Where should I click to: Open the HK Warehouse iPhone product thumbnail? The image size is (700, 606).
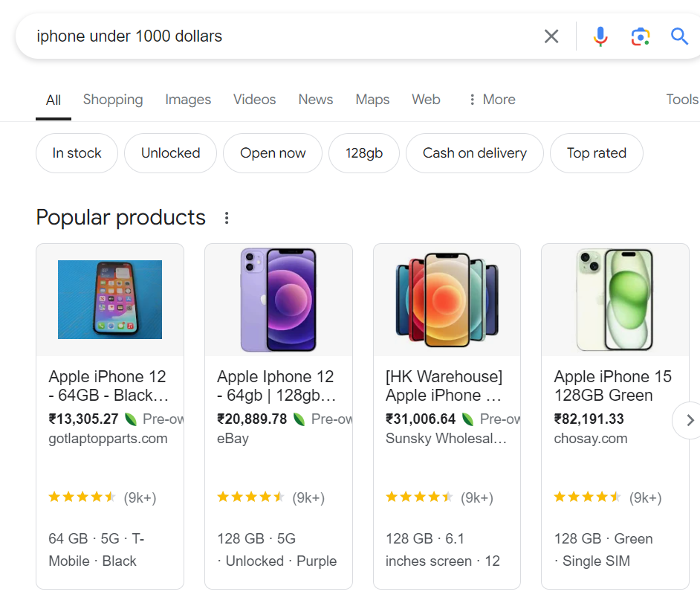coord(447,300)
